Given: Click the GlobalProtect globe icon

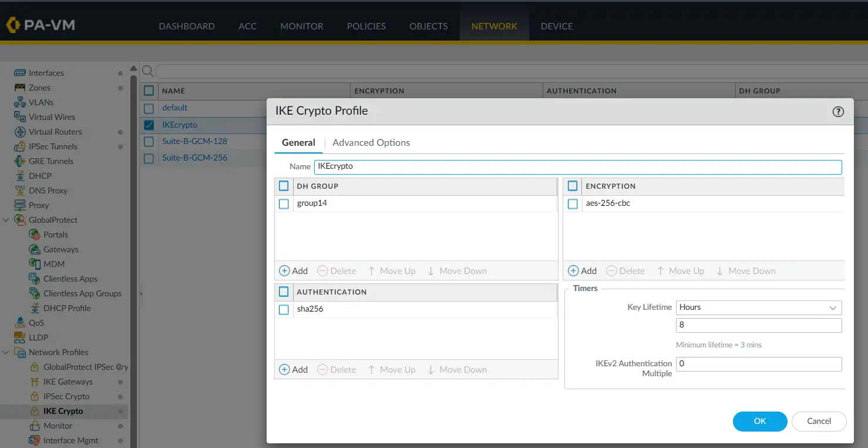Looking at the screenshot, I should pyautogui.click(x=20, y=220).
